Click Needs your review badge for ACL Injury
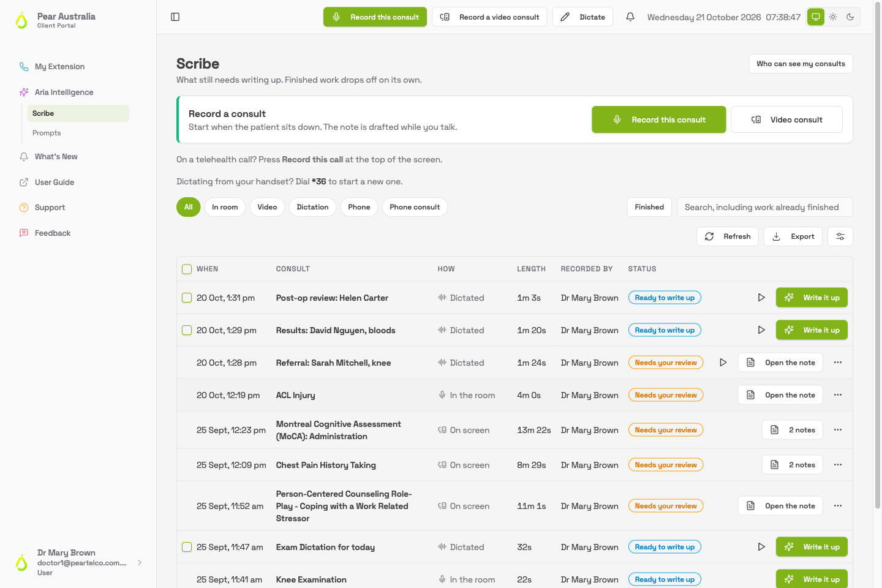This screenshot has width=882, height=588. click(666, 395)
